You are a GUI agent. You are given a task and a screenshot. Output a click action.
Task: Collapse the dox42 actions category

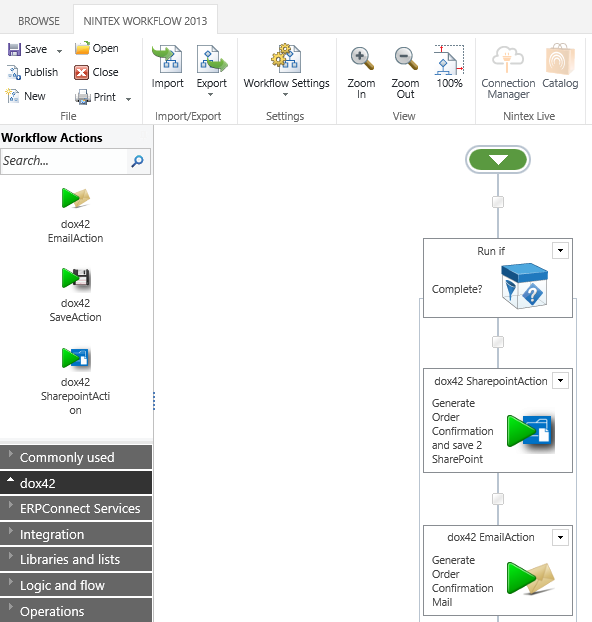click(x=76, y=483)
